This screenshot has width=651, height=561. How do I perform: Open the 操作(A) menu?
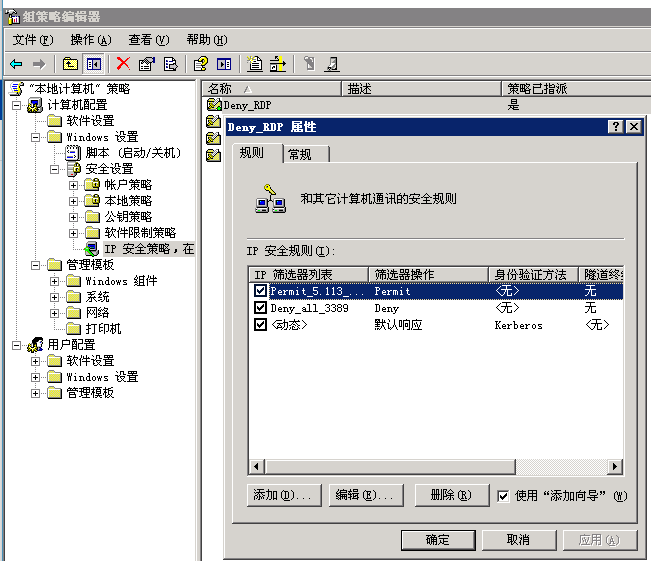point(91,40)
